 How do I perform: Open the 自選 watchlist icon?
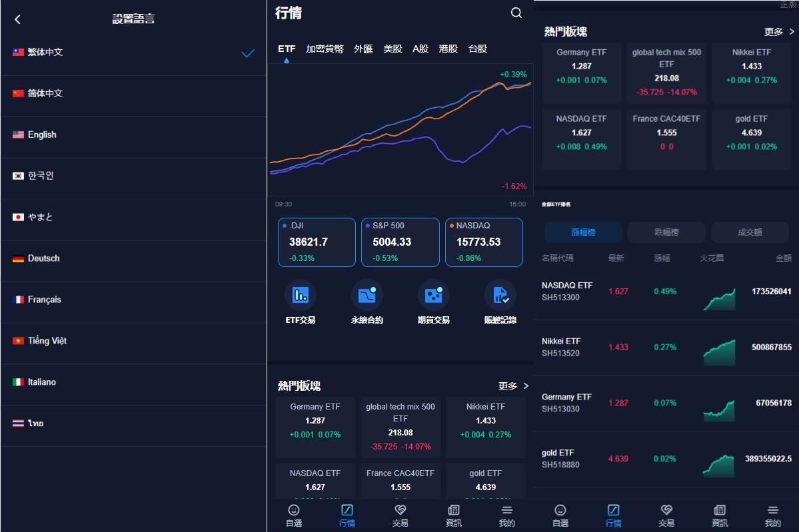click(293, 515)
